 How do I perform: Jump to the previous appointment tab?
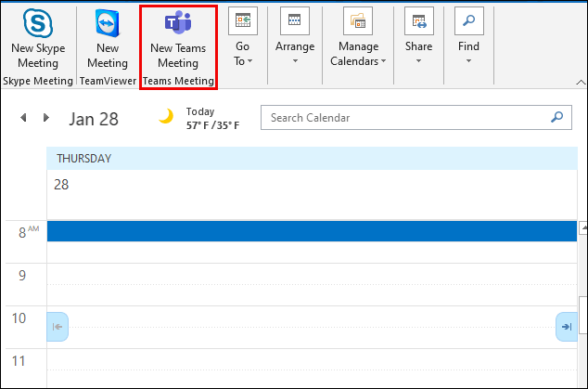[x=58, y=327]
